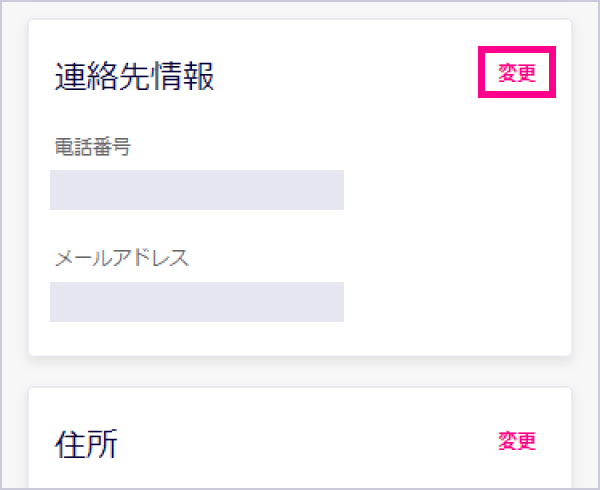Click the blank space between 住所 and its 変更
600x490 pixels.
pyautogui.click(x=300, y=442)
